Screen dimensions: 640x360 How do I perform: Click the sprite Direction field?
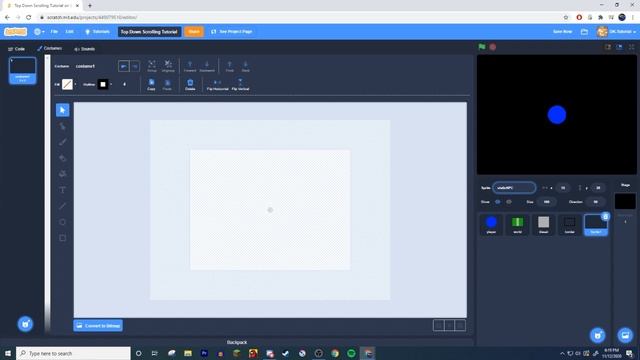pyautogui.click(x=596, y=202)
